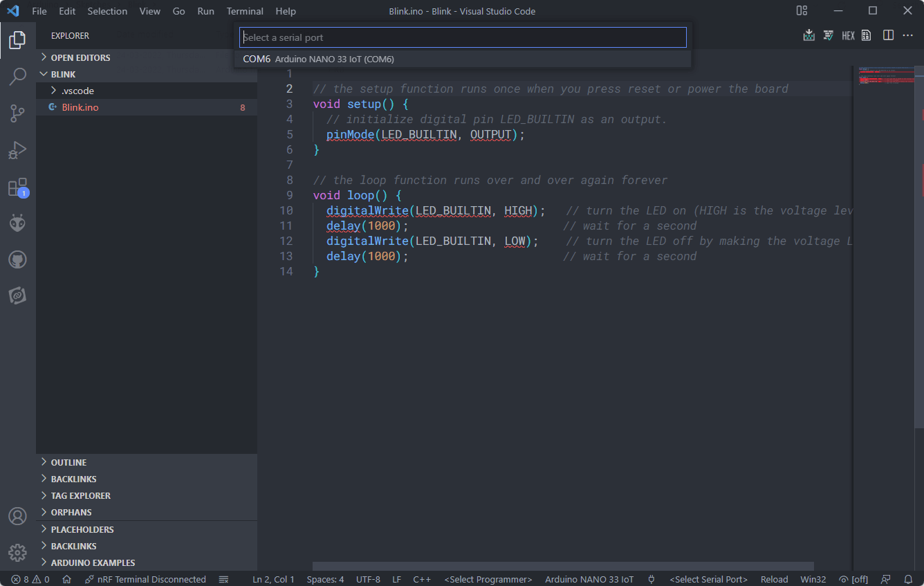
Task: Open the Selection menu
Action: 107,11
